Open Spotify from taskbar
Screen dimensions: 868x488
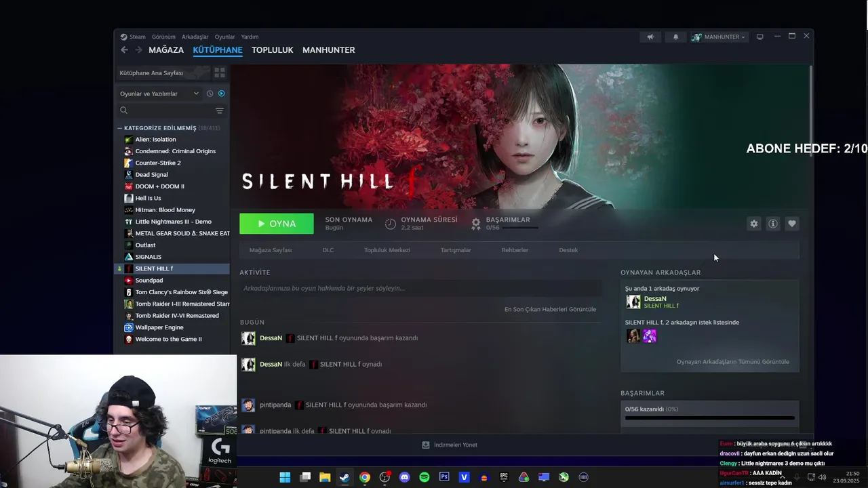tap(425, 477)
